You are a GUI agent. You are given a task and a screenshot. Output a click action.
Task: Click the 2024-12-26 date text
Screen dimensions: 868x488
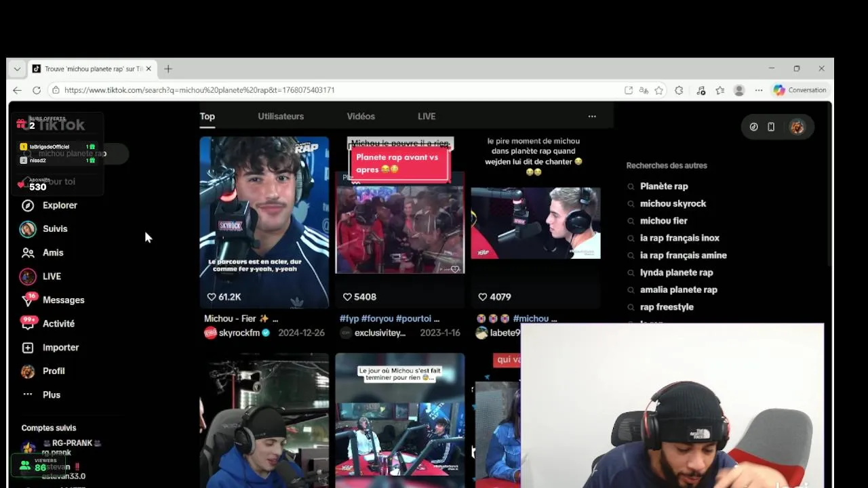pyautogui.click(x=301, y=333)
